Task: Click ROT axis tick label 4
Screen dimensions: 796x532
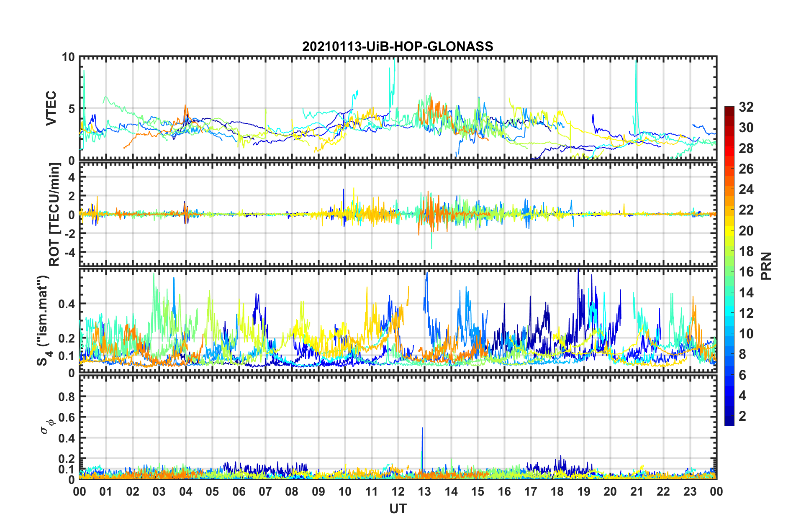Action: pyautogui.click(x=72, y=177)
